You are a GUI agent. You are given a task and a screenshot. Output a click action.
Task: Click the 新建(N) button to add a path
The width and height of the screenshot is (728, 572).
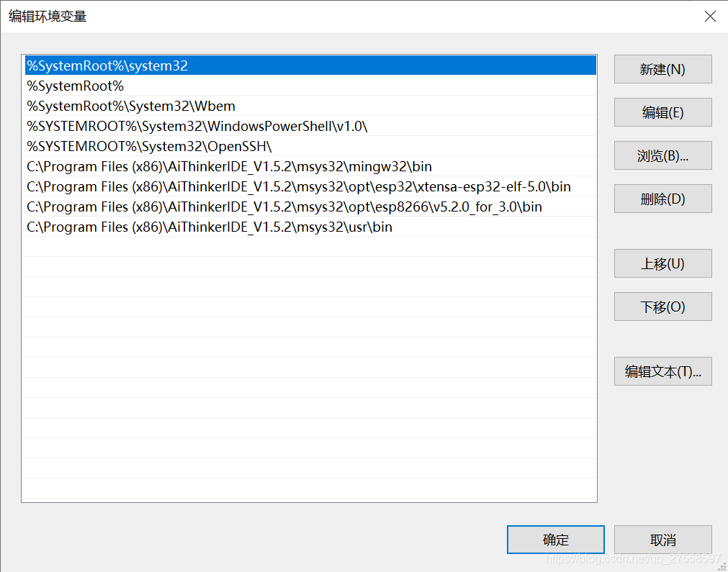(662, 69)
